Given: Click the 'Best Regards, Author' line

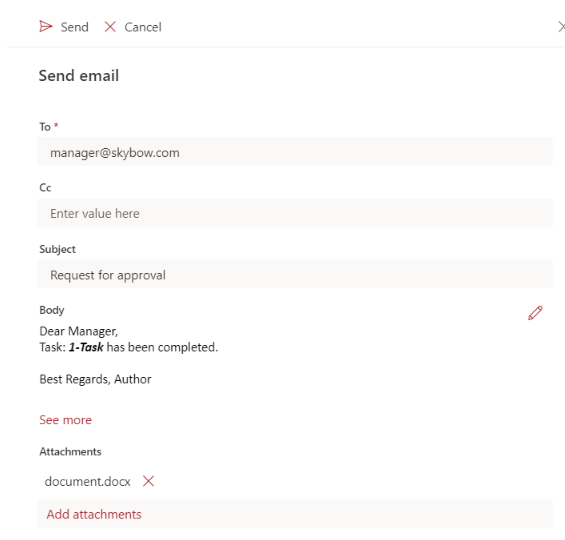Looking at the screenshot, I should pyautogui.click(x=95, y=379).
